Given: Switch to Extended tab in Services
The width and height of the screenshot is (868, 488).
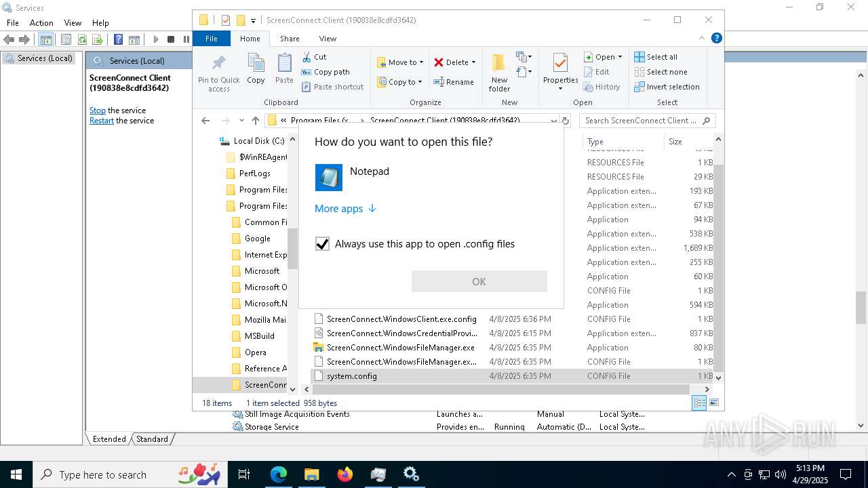Looking at the screenshot, I should click(109, 439).
